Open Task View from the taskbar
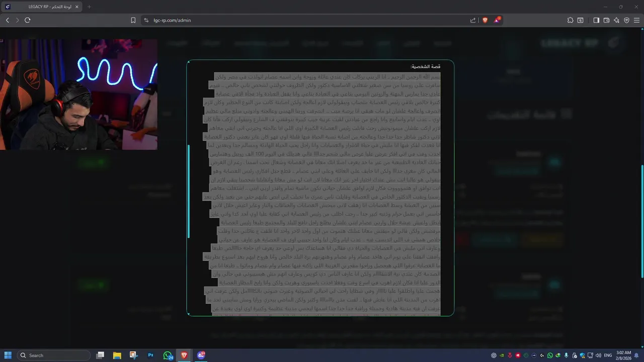The image size is (644, 362). 100,355
